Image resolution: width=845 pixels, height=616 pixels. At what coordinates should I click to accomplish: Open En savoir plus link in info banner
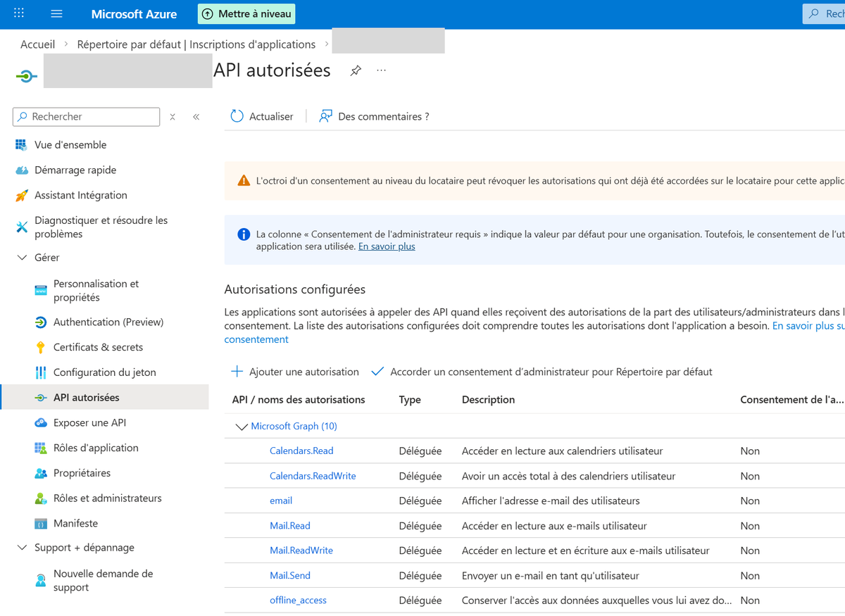click(x=387, y=246)
